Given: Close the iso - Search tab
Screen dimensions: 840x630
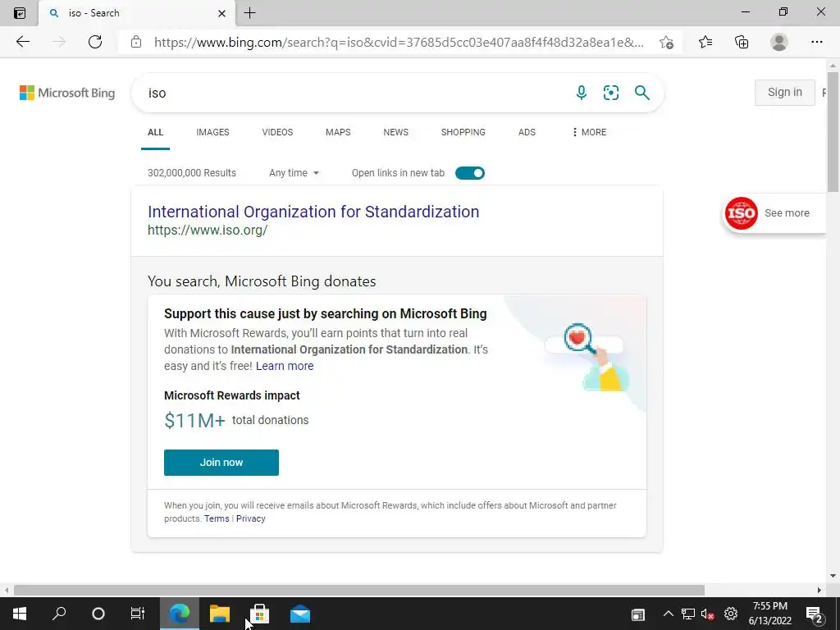Looking at the screenshot, I should click(221, 13).
